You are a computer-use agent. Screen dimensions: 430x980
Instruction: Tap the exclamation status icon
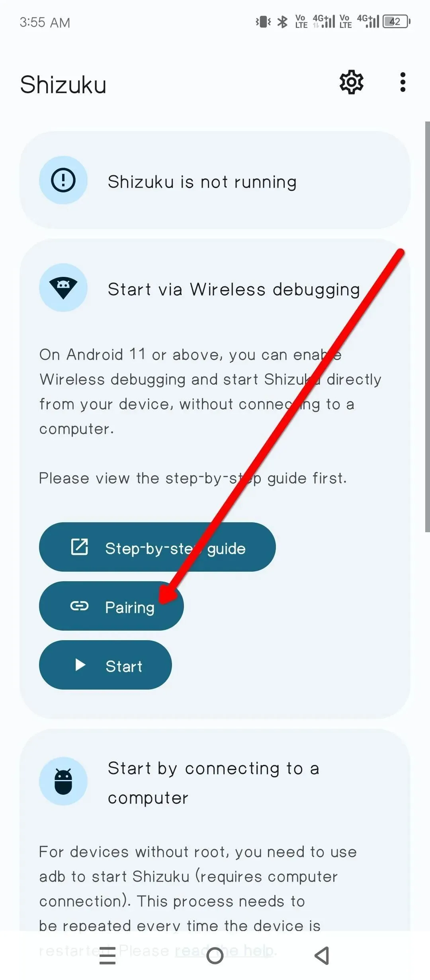pyautogui.click(x=63, y=180)
